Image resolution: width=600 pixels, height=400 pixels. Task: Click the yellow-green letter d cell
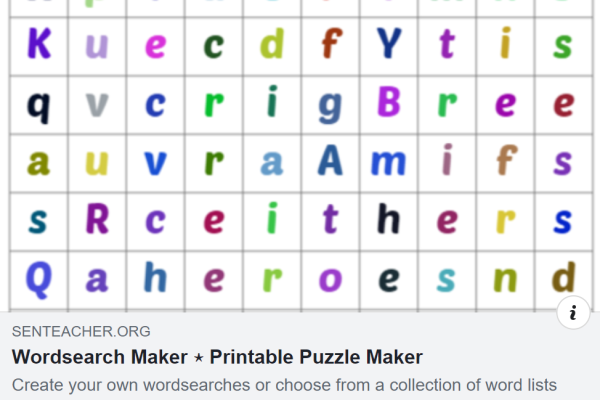click(x=272, y=45)
